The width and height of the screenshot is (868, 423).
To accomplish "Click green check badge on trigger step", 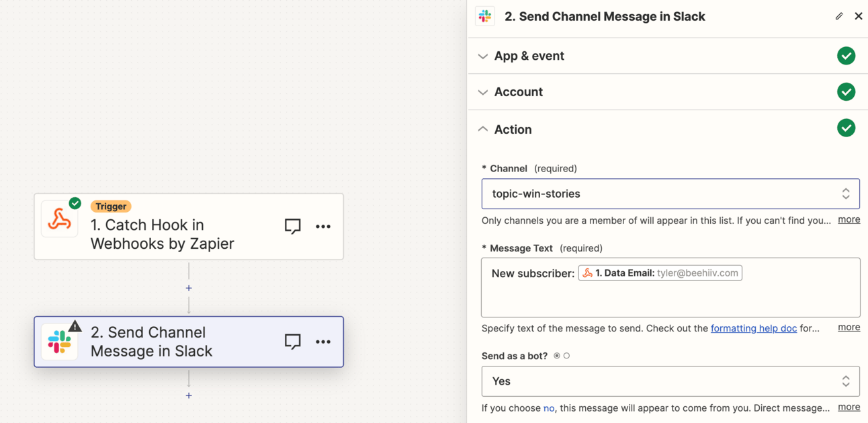I will click(x=75, y=203).
